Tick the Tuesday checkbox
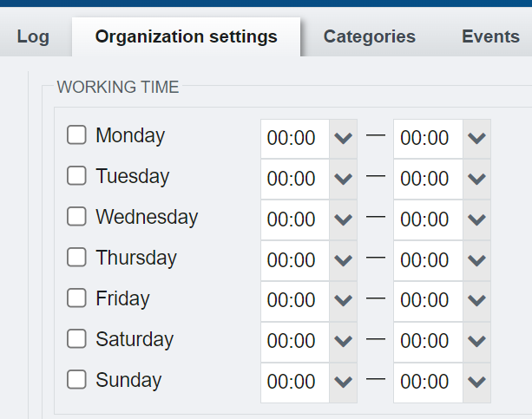The image size is (532, 419). pyautogui.click(x=77, y=176)
